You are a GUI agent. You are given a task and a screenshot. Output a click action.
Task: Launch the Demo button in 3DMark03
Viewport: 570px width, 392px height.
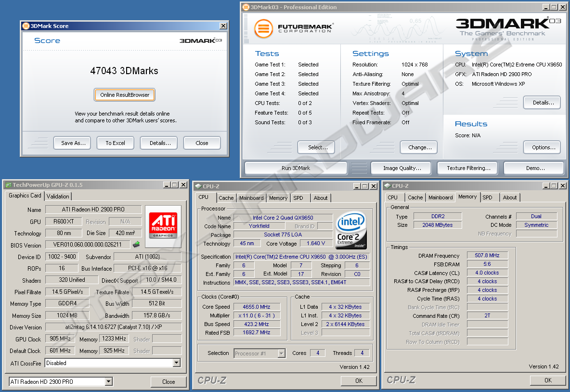point(534,168)
